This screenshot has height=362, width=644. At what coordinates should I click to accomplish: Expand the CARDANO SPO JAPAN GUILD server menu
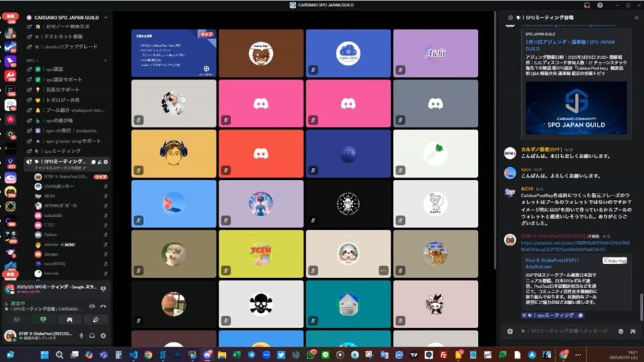(x=106, y=18)
